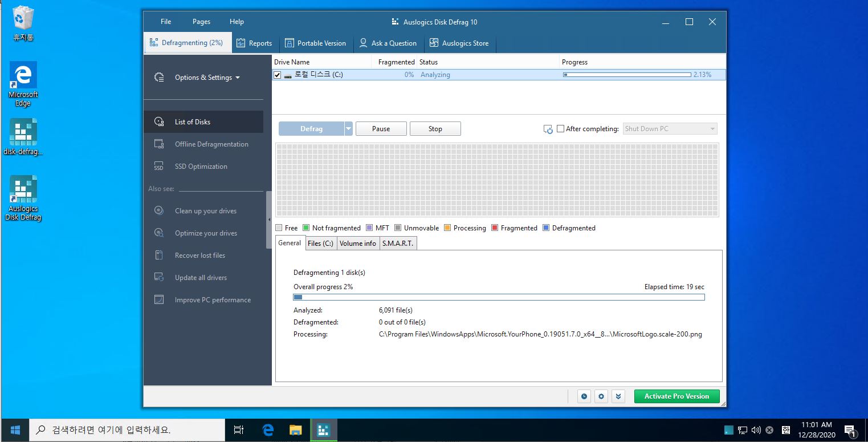
Task: Click the Overall progress bar
Action: [499, 297]
